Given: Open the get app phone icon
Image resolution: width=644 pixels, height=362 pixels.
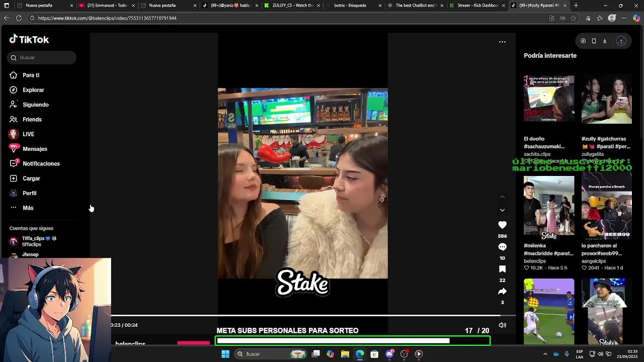Looking at the screenshot, I should 594,41.
